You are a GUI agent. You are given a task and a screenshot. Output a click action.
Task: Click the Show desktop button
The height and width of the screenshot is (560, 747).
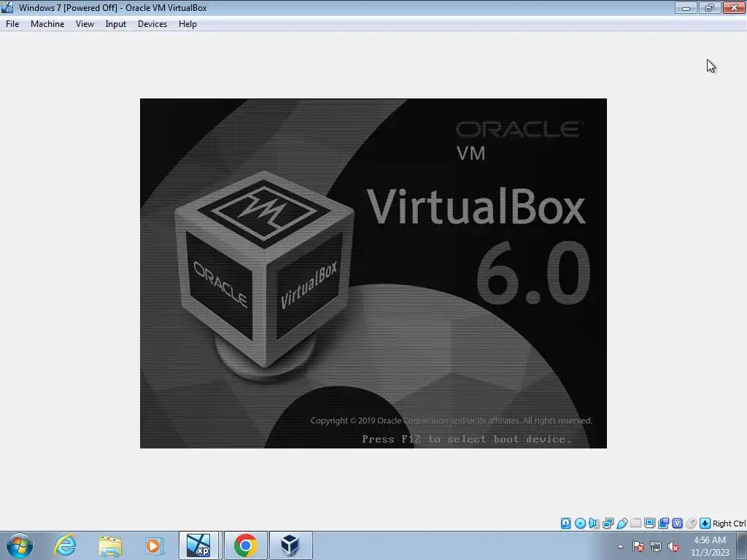pyautogui.click(x=742, y=545)
